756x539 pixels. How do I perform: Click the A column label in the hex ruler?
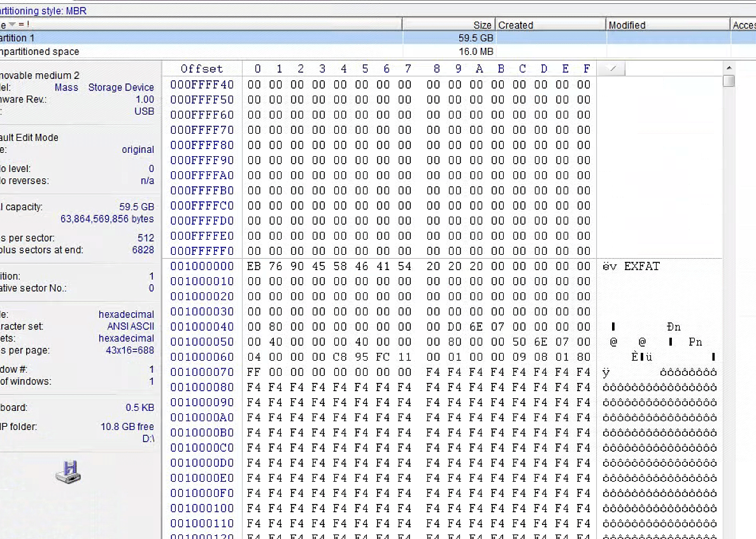pos(479,69)
